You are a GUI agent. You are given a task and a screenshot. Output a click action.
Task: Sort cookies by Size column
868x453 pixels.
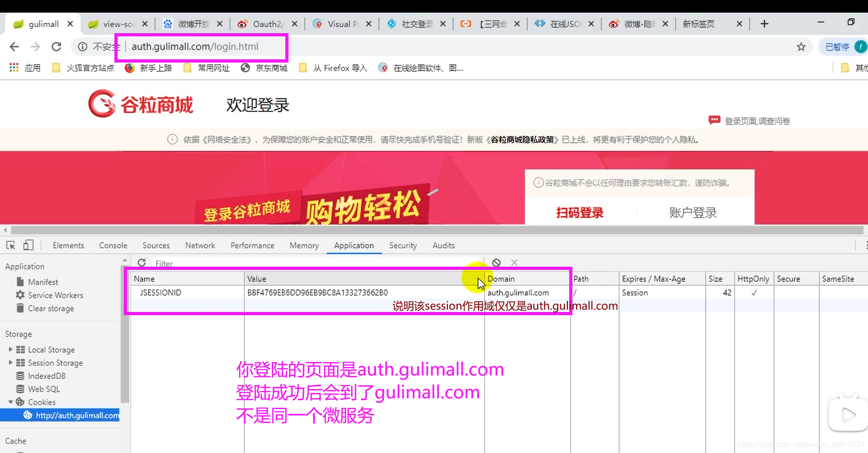click(x=720, y=279)
